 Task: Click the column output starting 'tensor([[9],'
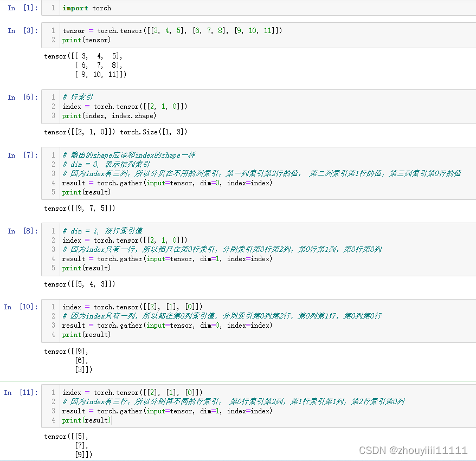[68, 361]
